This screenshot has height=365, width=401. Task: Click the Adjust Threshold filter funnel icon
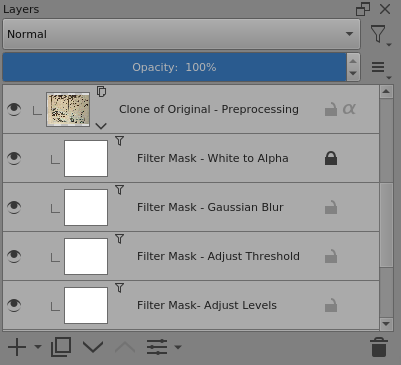tap(119, 239)
